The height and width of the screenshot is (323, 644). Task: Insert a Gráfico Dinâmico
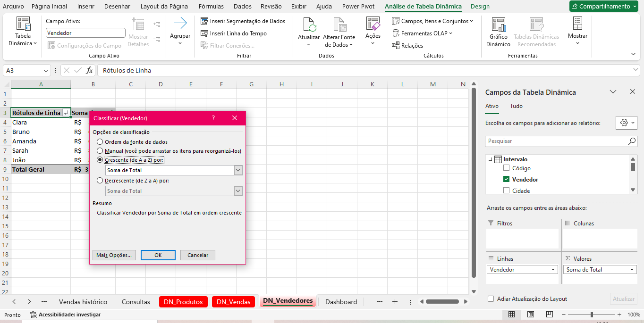[499, 32]
